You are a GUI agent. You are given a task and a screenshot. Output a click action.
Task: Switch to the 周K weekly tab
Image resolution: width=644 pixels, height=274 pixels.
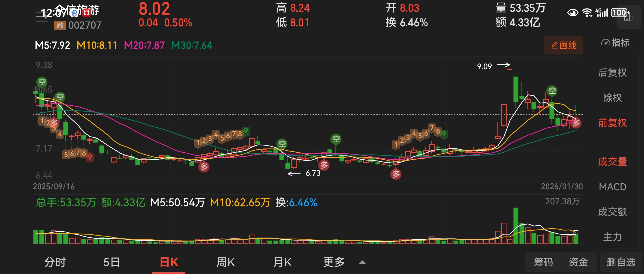(x=226, y=262)
